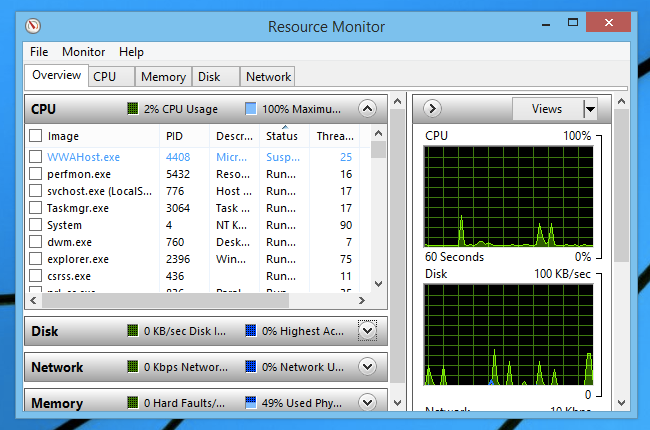
Task: Click the blue Maximum Frequency indicator square
Action: [250, 109]
